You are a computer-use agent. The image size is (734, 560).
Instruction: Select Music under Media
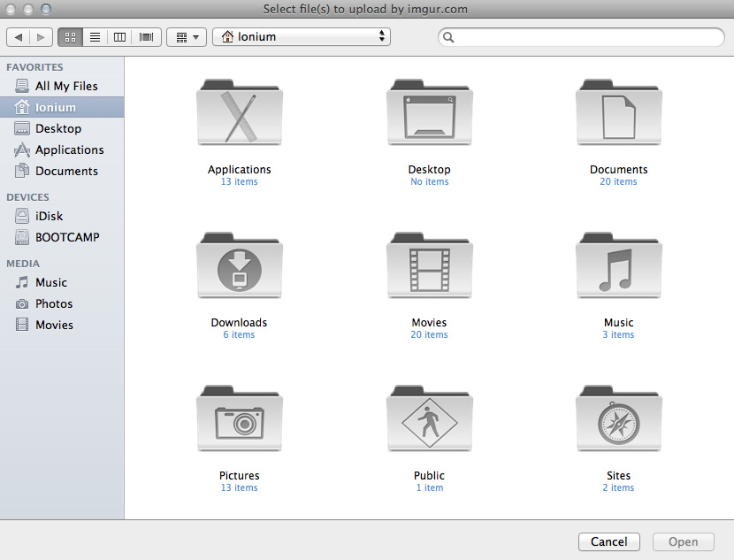(62, 282)
